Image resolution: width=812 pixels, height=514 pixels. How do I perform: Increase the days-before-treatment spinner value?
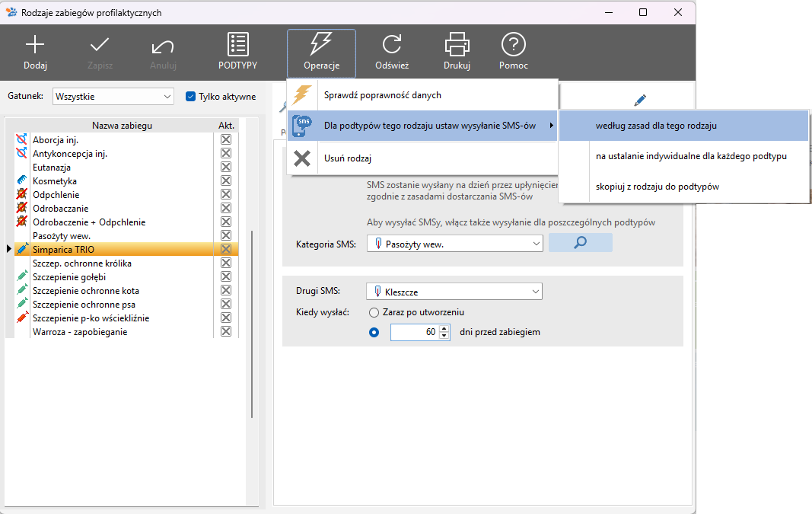pos(444,328)
